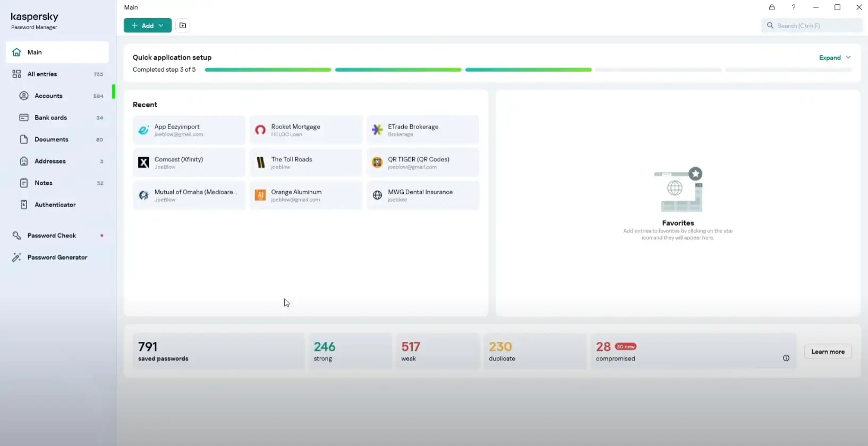Go to the Main sidebar tab
Image resolution: width=868 pixels, height=446 pixels.
[57, 53]
